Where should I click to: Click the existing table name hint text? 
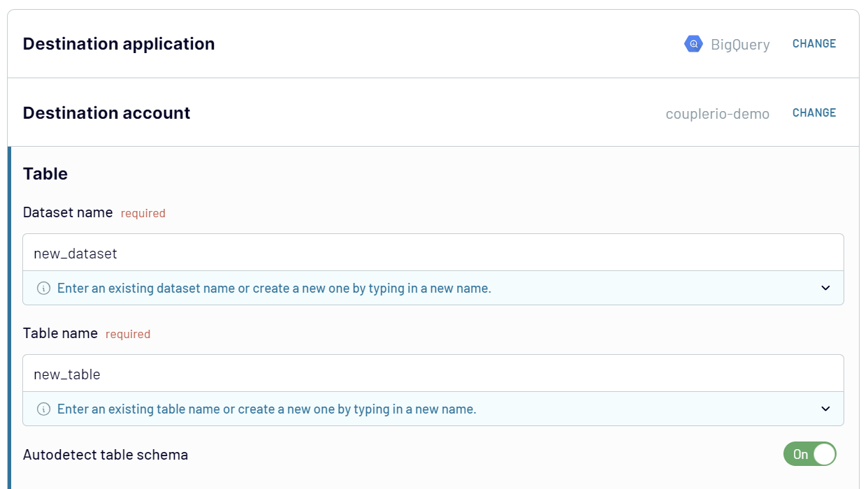[266, 409]
